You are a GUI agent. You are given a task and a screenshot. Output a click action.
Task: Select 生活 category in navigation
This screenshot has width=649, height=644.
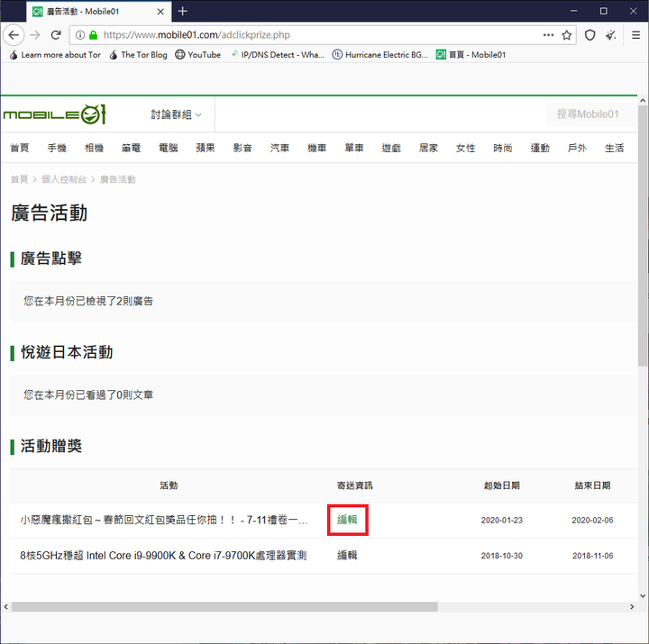coord(614,148)
